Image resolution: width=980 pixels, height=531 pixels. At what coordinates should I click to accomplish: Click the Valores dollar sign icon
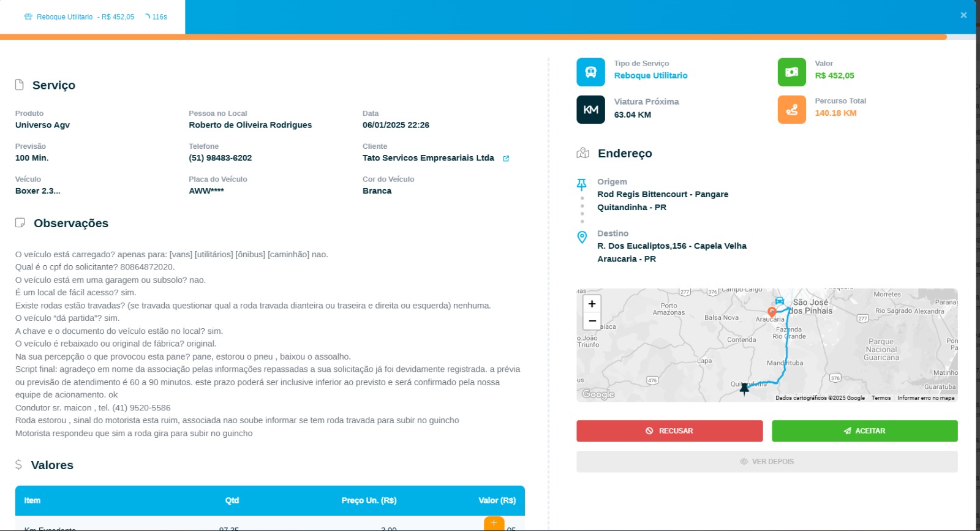[x=18, y=465]
